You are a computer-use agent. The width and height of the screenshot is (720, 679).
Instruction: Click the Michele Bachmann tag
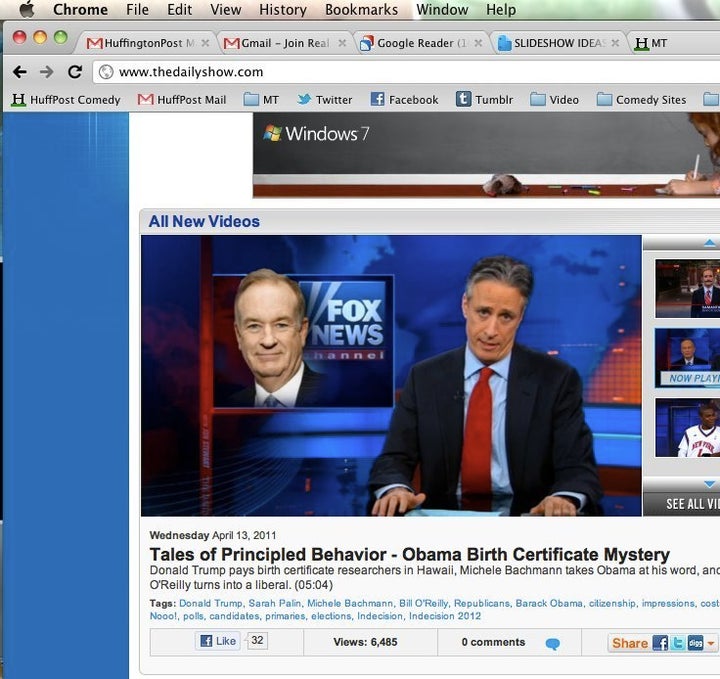point(350,603)
